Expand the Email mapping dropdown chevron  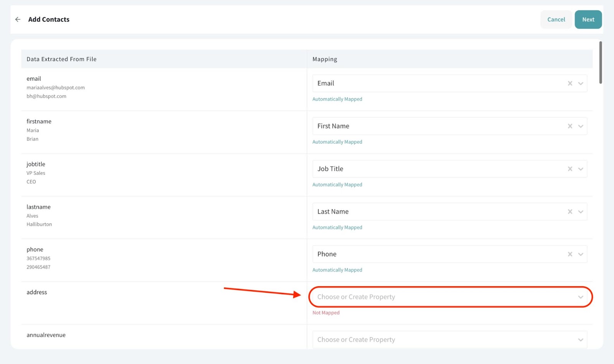(581, 84)
